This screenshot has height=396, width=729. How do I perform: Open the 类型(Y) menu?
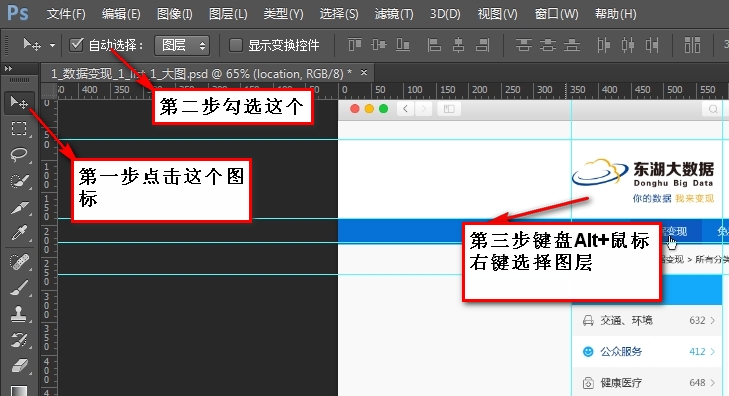click(x=283, y=14)
